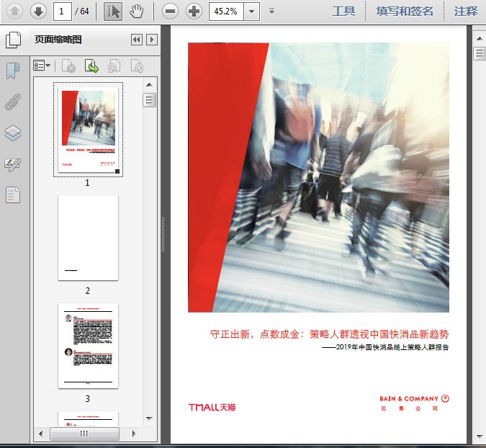Image resolution: width=486 pixels, height=448 pixels.
Task: Click thumbnail panel scroll left arrow
Action: click(x=40, y=434)
